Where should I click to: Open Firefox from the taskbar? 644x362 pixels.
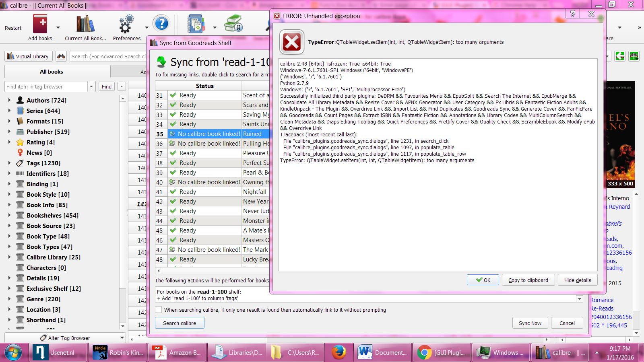tap(339, 352)
